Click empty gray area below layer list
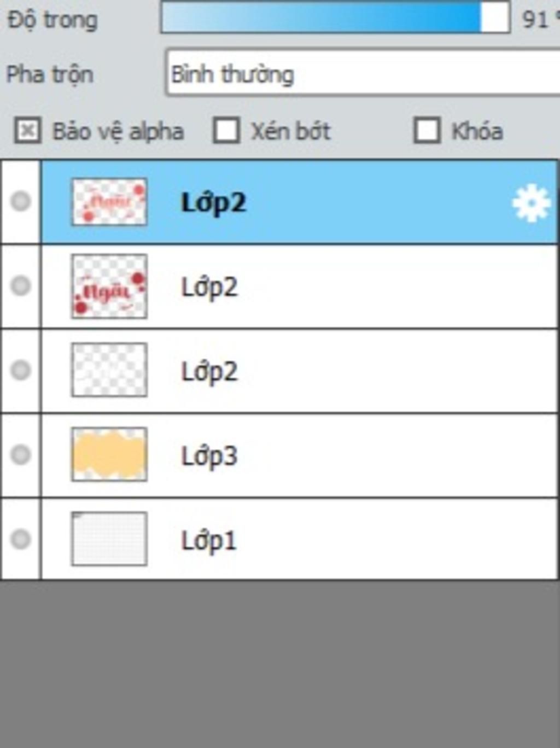 coord(280,664)
